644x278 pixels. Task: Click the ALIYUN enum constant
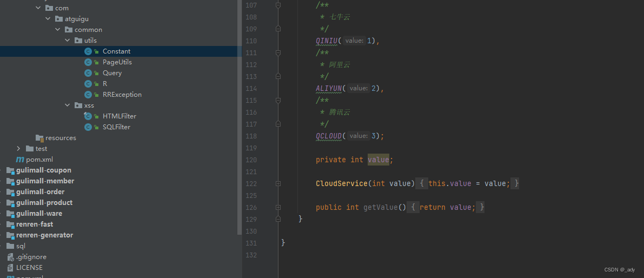(329, 88)
